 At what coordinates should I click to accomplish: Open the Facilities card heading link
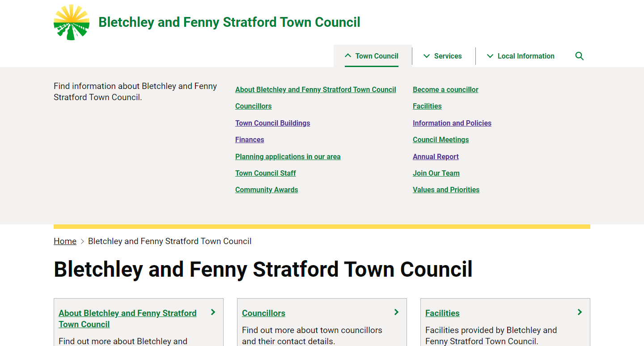(442, 313)
